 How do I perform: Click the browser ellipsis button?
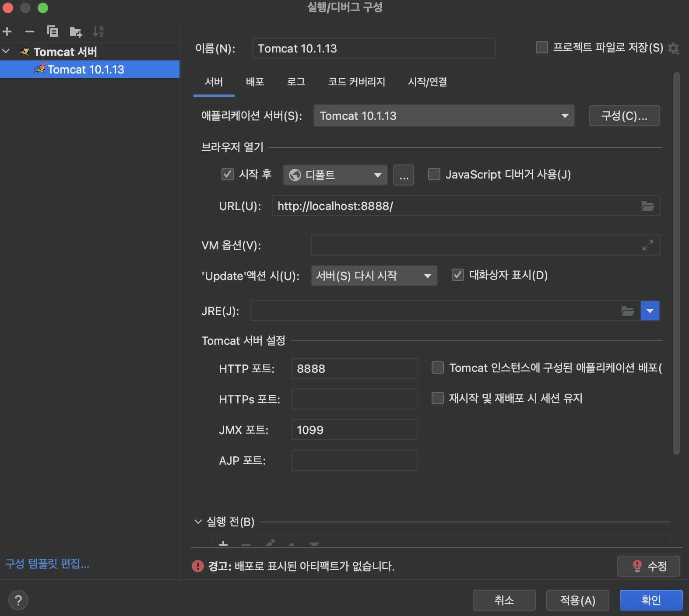tap(404, 175)
